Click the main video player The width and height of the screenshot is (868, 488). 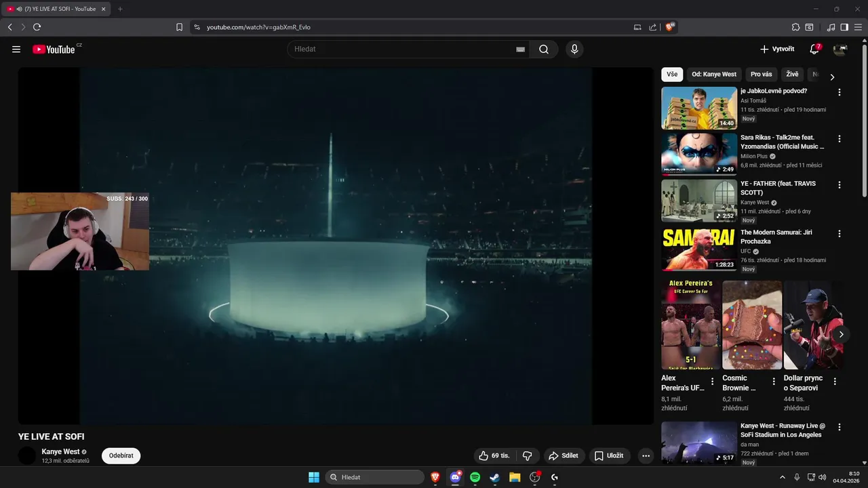tap(336, 246)
